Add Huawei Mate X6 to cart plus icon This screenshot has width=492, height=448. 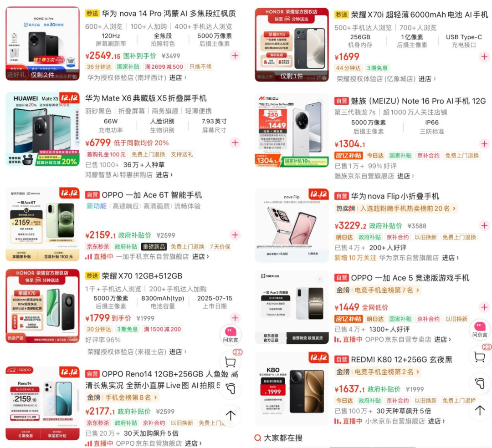235,143
